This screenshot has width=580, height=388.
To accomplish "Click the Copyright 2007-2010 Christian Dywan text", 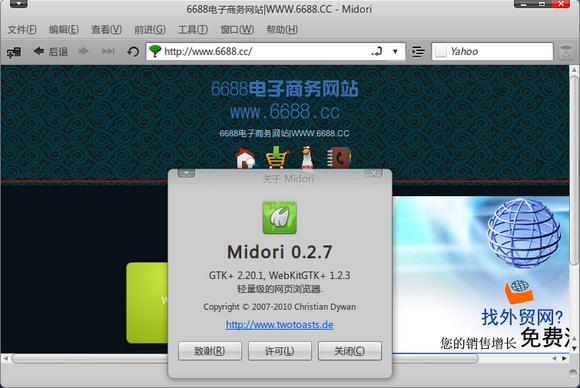I will 280,307.
